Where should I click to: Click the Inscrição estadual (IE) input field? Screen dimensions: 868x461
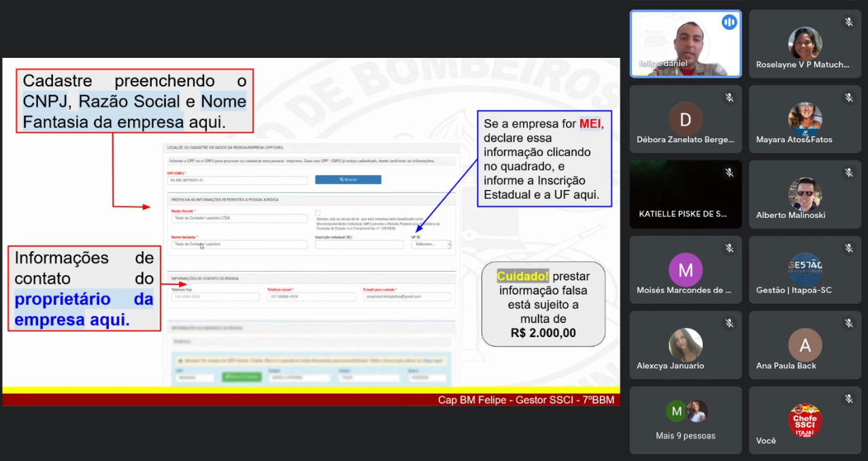click(359, 244)
